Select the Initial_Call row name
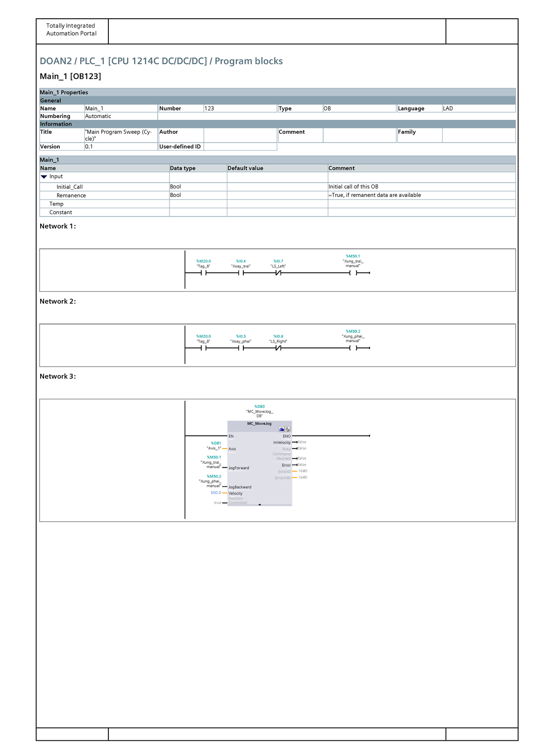535x756 pixels. pos(70,187)
